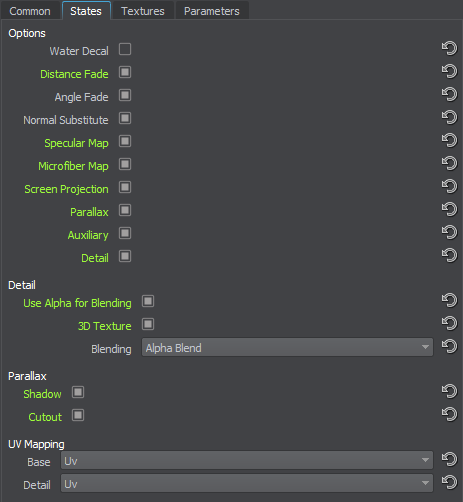Toggle Use Alpha for Blending checkbox
Image resolution: width=463 pixels, height=502 pixels.
pyautogui.click(x=148, y=301)
